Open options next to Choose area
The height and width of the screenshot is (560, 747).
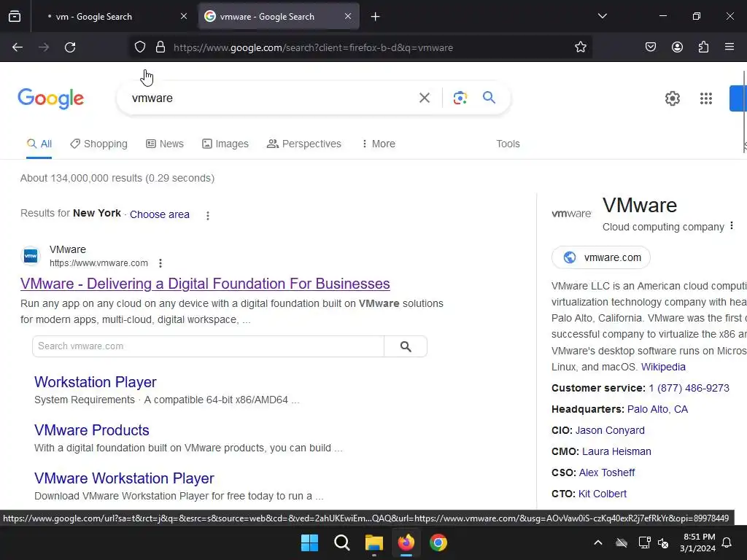[x=208, y=216]
